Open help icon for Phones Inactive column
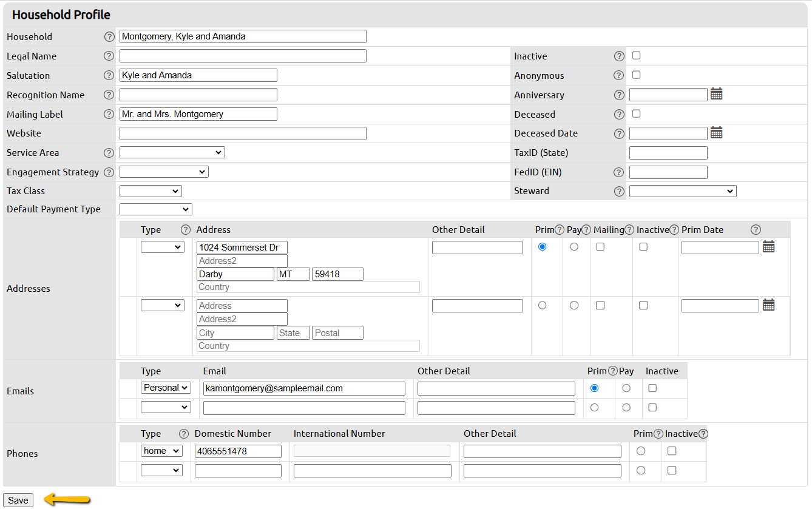812x509 pixels. pos(703,433)
